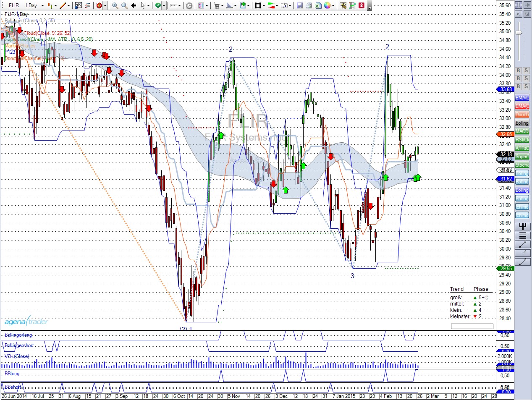Click the FLIR instrument symbol field
The image size is (532, 400).
coord(14,5)
